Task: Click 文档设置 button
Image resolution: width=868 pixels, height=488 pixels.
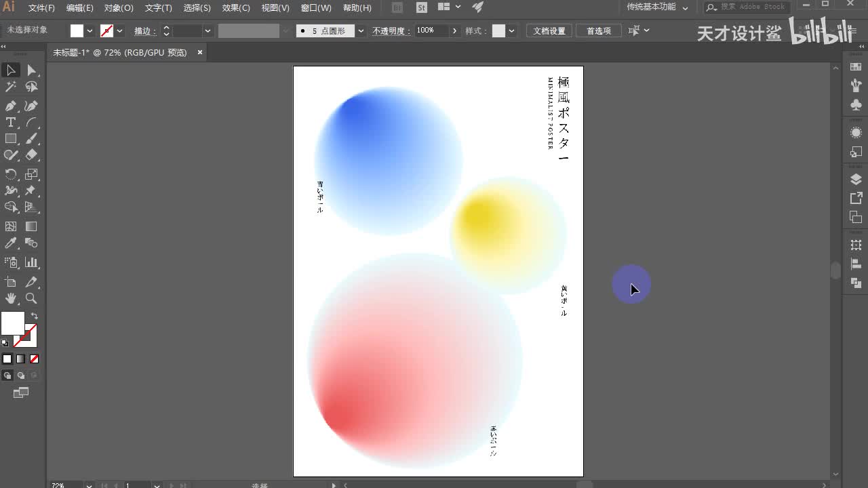Action: (549, 30)
